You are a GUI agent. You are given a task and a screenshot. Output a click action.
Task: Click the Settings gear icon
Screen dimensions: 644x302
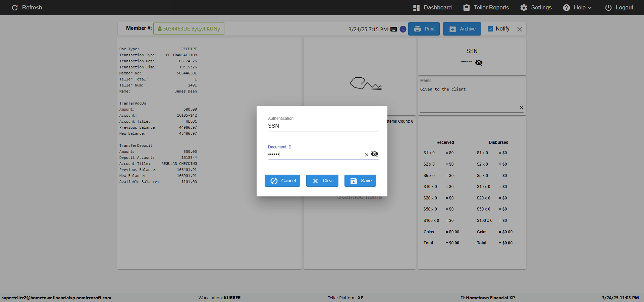tap(524, 7)
